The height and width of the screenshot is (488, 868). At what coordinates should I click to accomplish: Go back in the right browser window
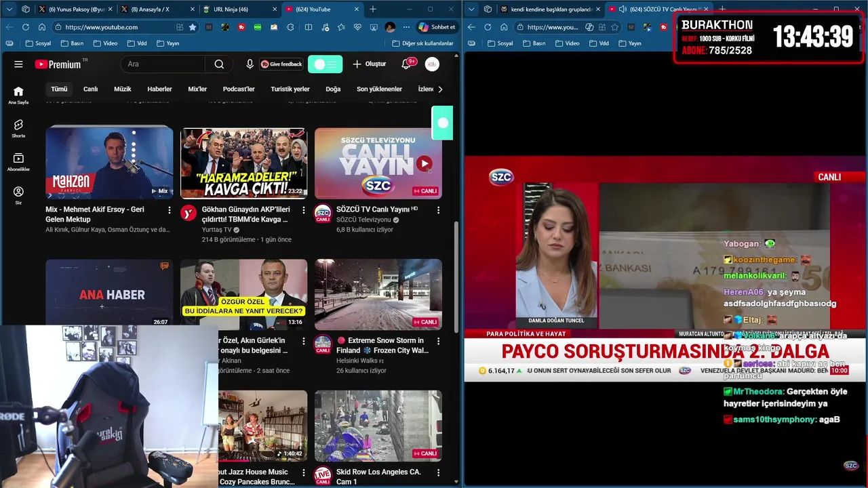point(471,27)
